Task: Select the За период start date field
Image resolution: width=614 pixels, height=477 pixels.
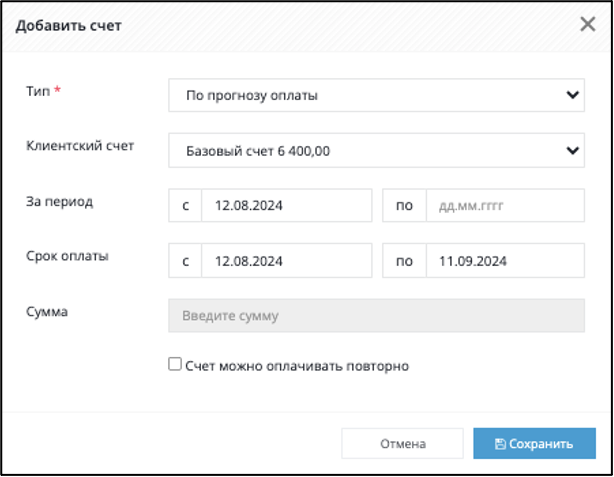Action: [287, 206]
